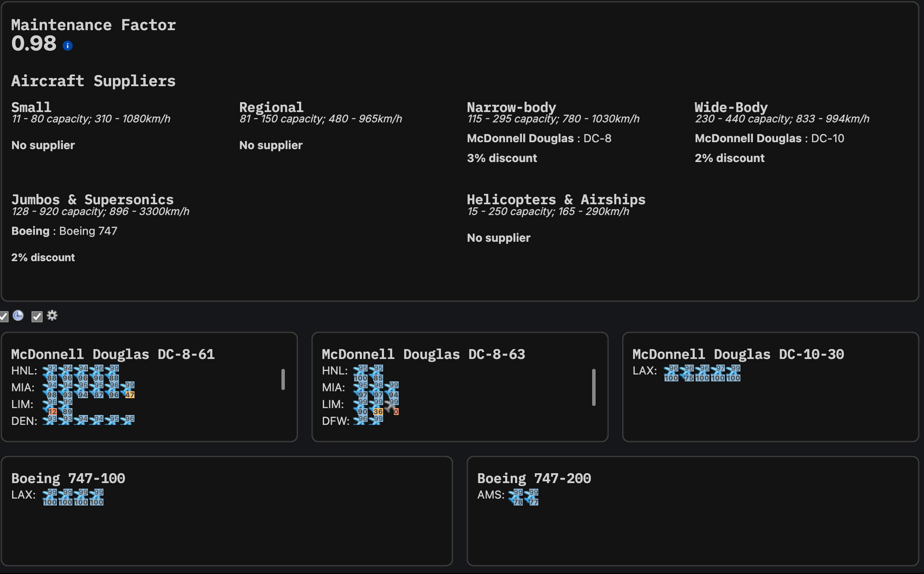This screenshot has width=924, height=574.
Task: Select DC-8-63 MIA plane marked 96 and 97
Action: click(x=376, y=390)
